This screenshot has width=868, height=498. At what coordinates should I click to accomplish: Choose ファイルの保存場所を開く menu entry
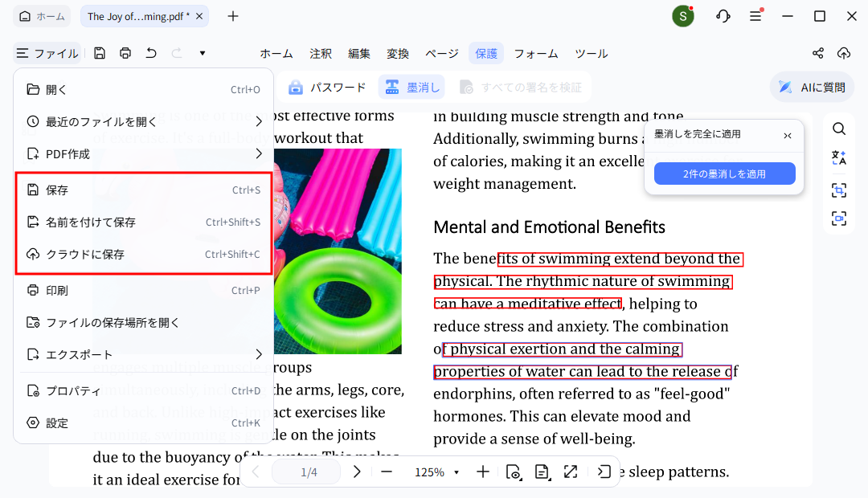pyautogui.click(x=143, y=323)
